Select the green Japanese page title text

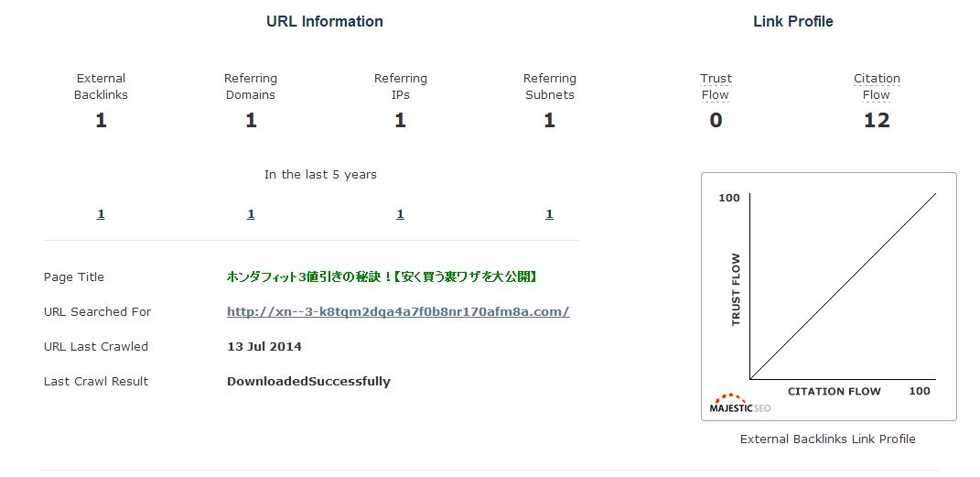coord(382,277)
